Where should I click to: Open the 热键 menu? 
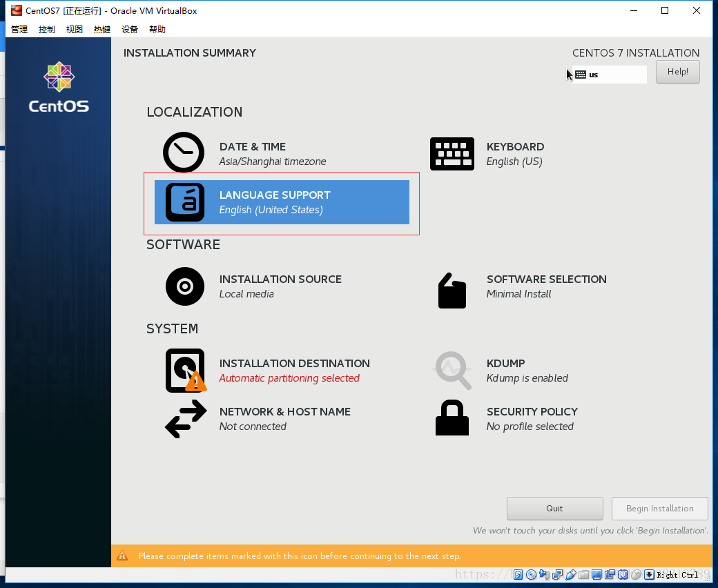102,29
